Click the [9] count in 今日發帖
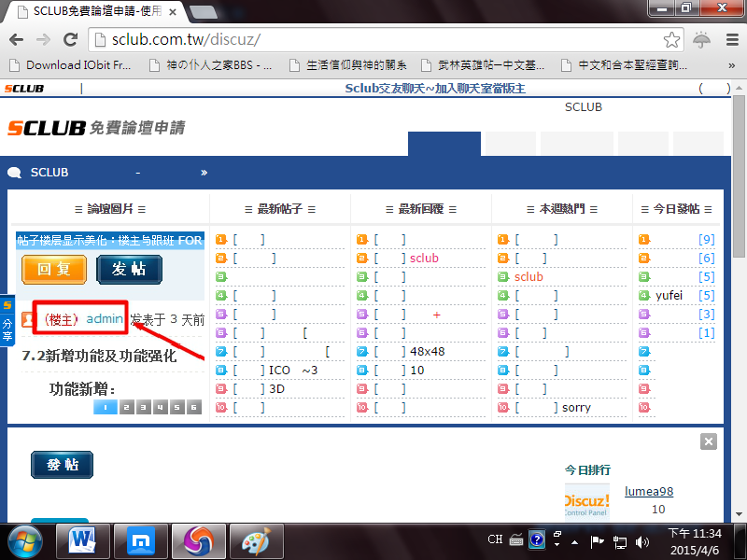Viewport: 747px width, 560px height. pyautogui.click(x=707, y=240)
